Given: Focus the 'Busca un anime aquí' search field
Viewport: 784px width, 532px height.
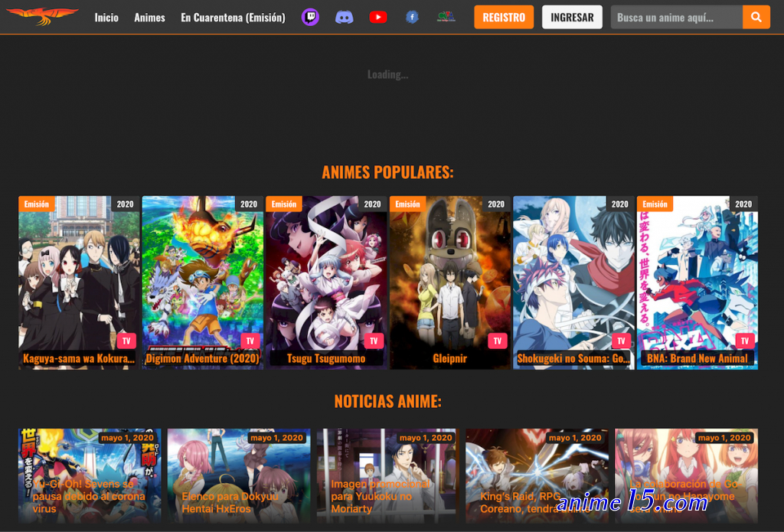Looking at the screenshot, I should [x=677, y=17].
